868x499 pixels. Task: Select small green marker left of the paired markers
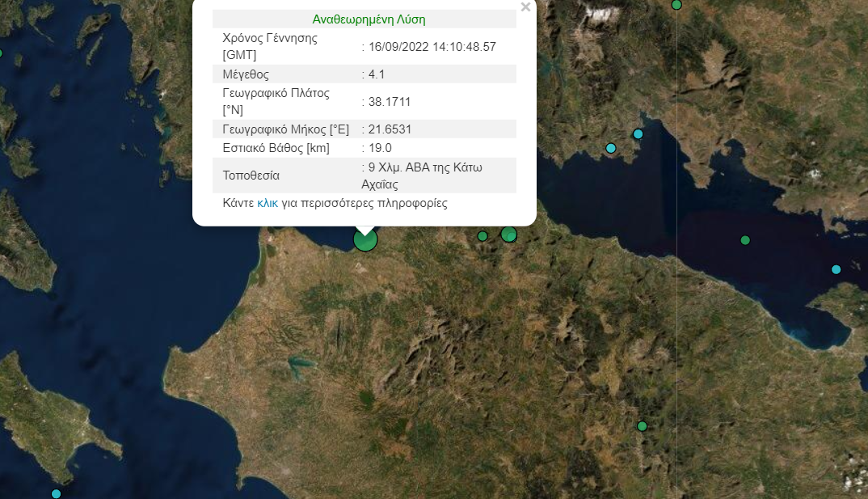(x=482, y=236)
